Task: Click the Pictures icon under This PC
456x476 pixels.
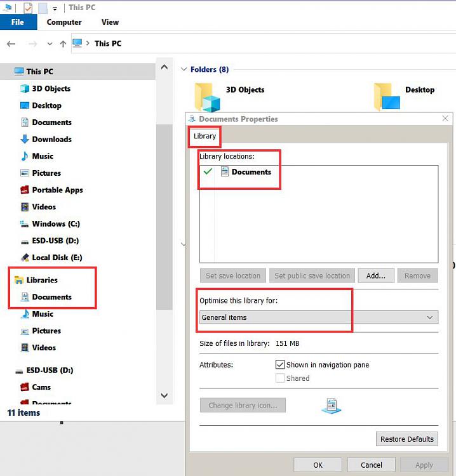Action: 25,173
